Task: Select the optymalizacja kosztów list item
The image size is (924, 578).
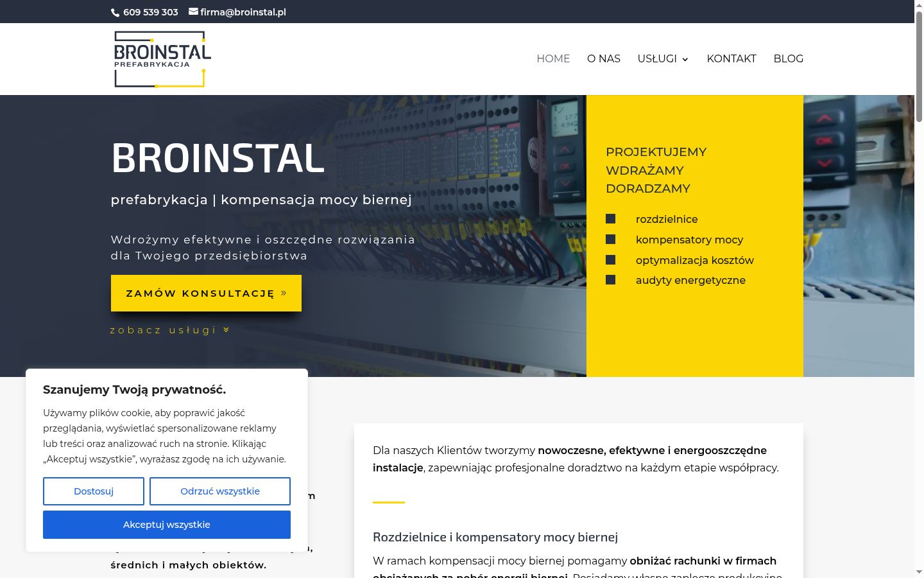Action: click(x=695, y=260)
